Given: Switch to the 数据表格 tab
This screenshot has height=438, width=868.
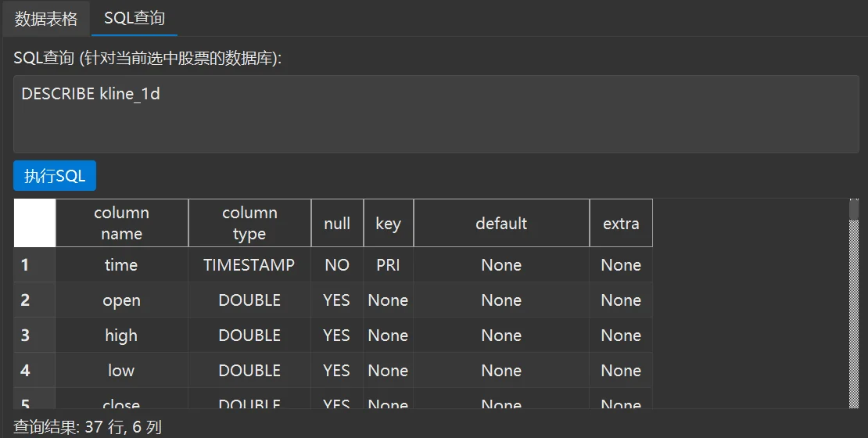Looking at the screenshot, I should pyautogui.click(x=46, y=18).
